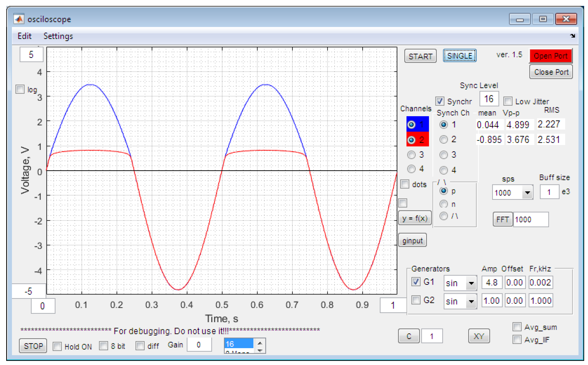
Task: Click the Y-axis maximum field showing 5
Action: [x=31, y=54]
